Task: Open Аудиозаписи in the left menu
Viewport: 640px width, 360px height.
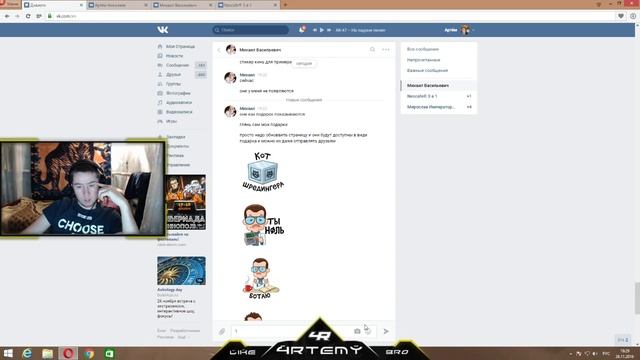Action: 179,103
